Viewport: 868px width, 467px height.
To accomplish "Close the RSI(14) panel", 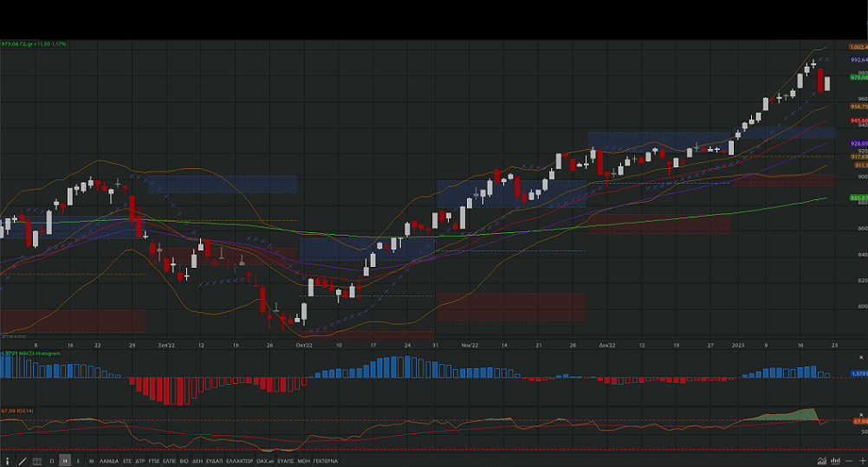I will [x=861, y=415].
